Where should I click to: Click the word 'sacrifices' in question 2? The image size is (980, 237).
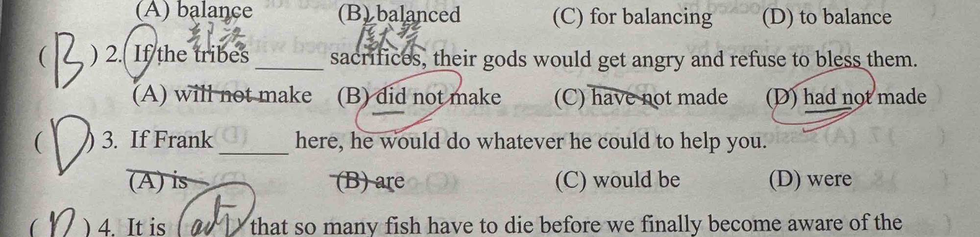coord(375,59)
